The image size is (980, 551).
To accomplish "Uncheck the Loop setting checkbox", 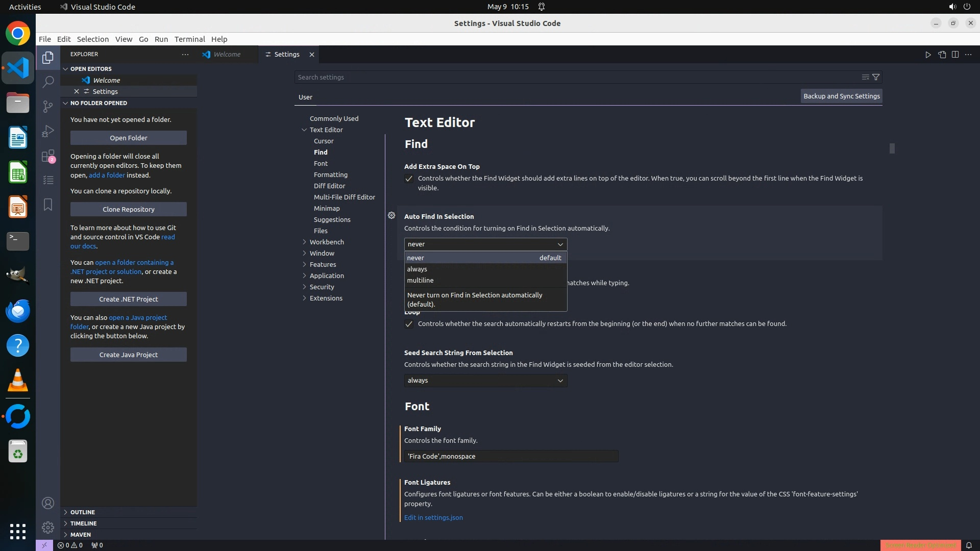I will pos(409,324).
